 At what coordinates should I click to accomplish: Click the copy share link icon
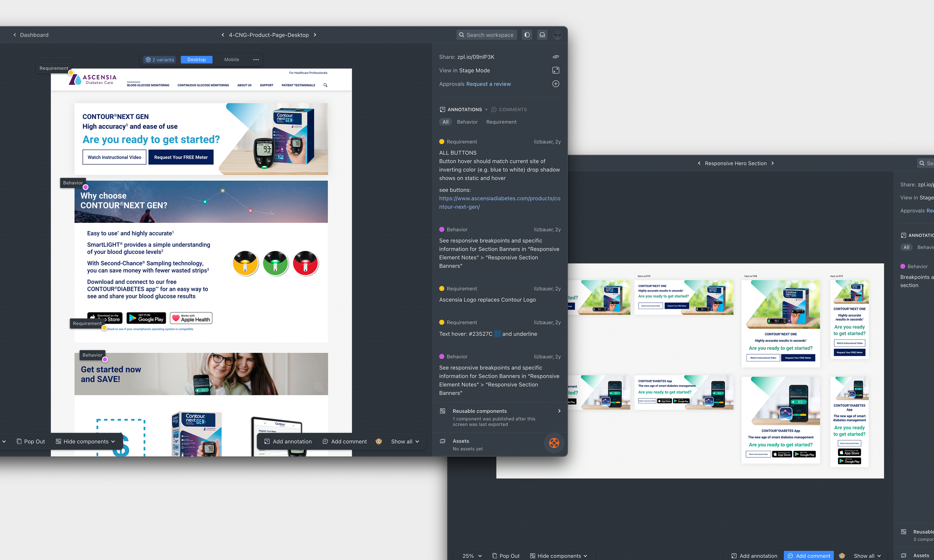pyautogui.click(x=555, y=57)
